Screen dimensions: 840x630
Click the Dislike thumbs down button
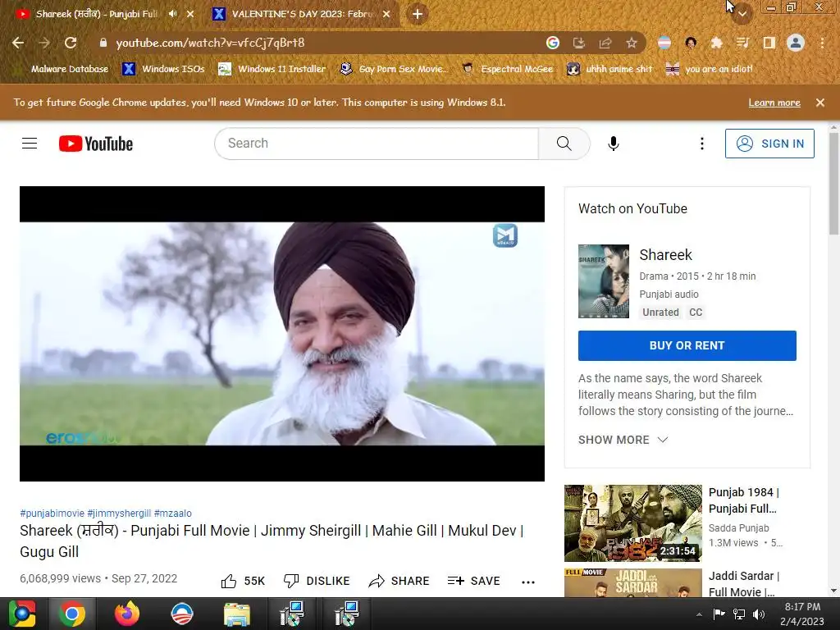(317, 582)
